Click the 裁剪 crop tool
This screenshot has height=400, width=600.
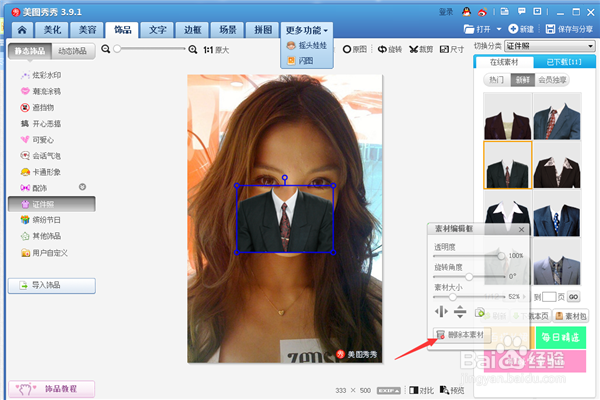(x=421, y=49)
